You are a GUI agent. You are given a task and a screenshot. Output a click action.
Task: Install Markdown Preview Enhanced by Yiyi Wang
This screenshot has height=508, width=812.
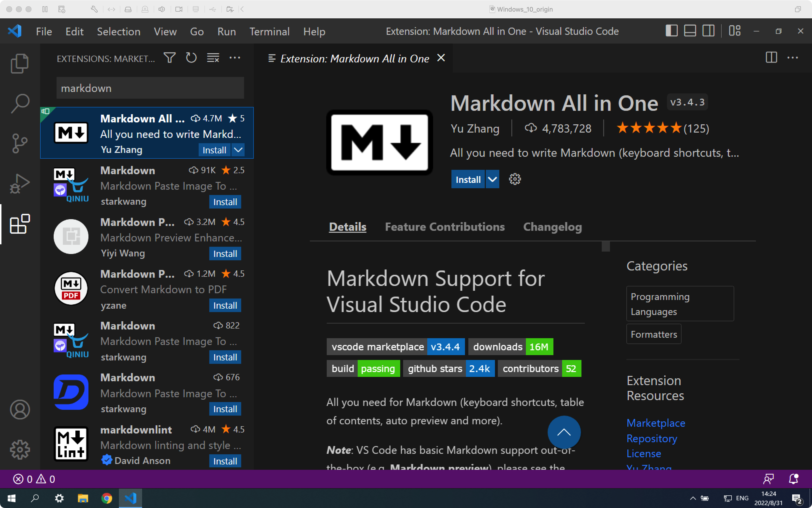pyautogui.click(x=225, y=254)
